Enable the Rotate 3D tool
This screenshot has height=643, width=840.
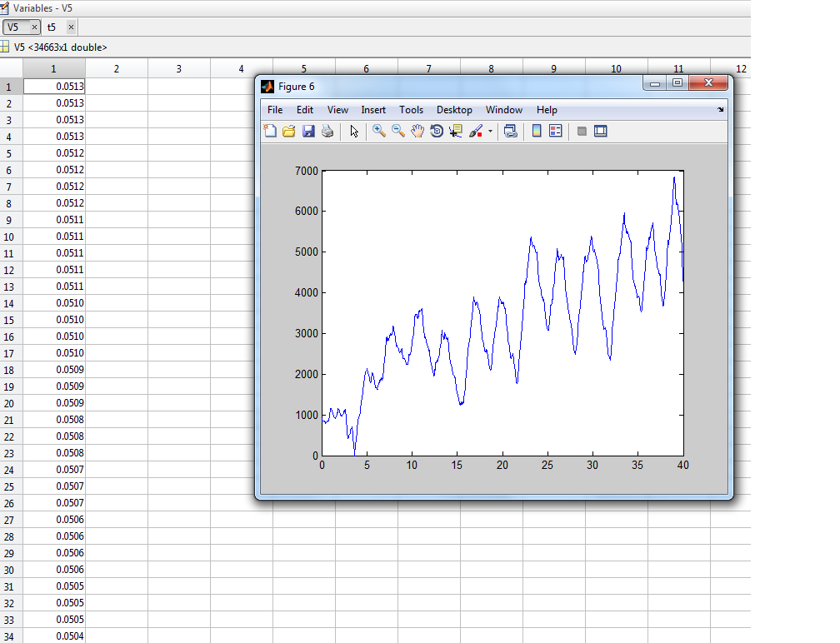click(x=437, y=131)
